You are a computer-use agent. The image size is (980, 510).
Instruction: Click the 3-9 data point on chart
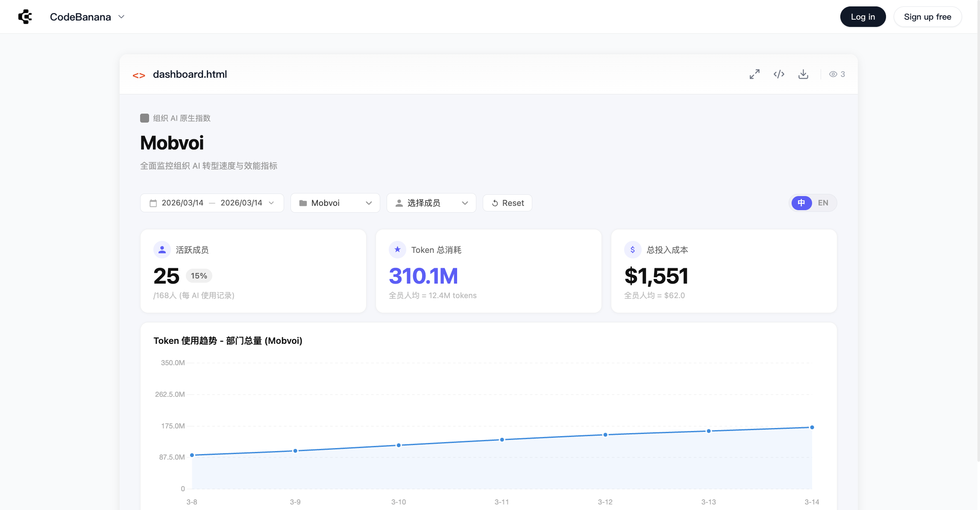(295, 451)
